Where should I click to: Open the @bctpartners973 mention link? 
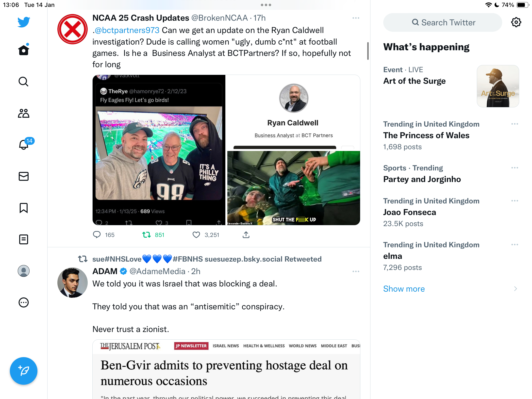pos(127,30)
